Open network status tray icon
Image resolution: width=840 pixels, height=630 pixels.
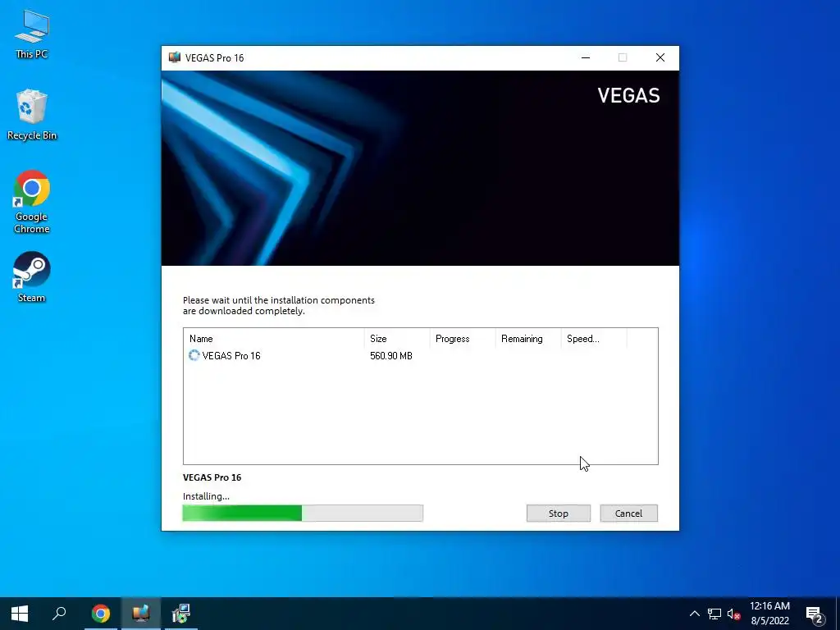point(714,614)
